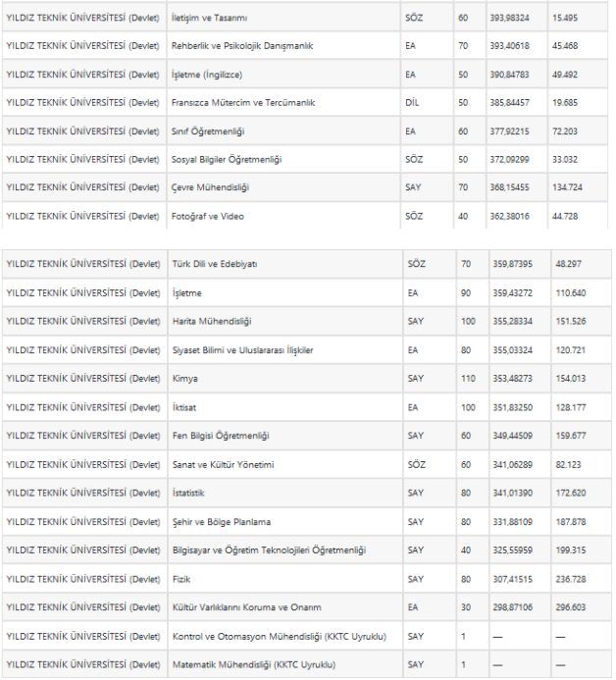The image size is (616, 680).
Task: Select the 'Harita Mühendisliği' program name
Action: 212,321
